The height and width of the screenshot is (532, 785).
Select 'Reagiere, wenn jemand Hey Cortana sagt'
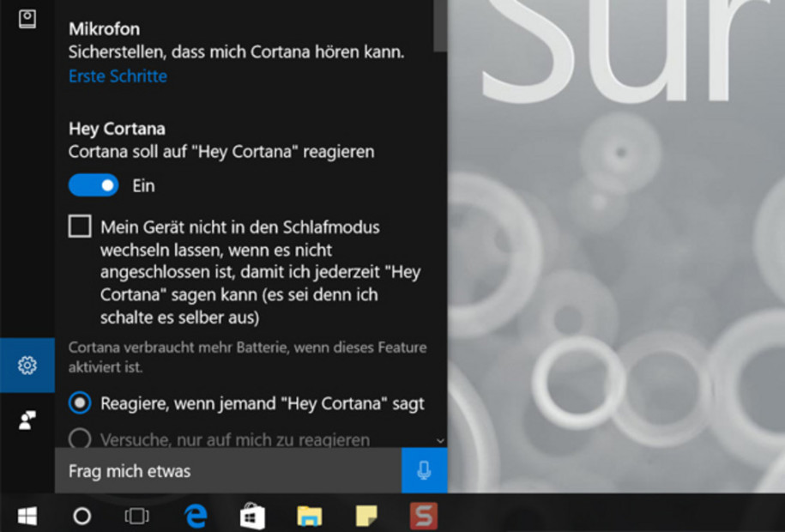[x=80, y=402]
